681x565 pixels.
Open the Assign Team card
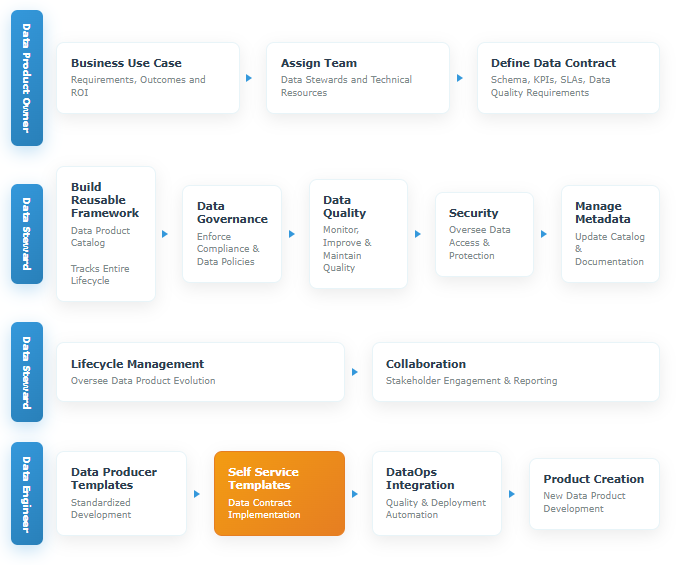point(358,78)
